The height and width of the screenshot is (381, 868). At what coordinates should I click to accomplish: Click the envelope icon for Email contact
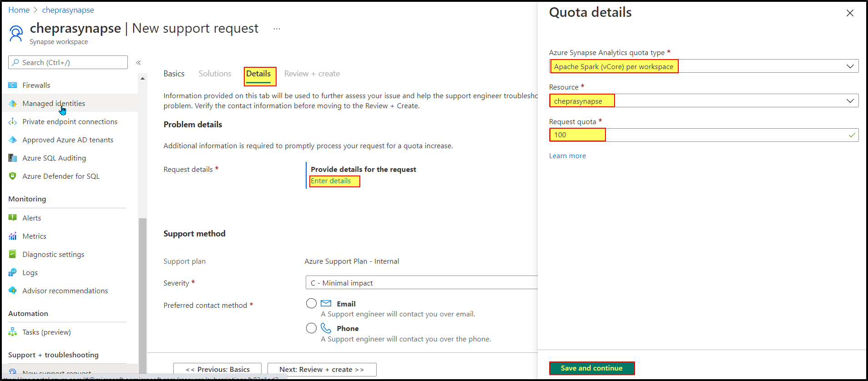pos(326,304)
